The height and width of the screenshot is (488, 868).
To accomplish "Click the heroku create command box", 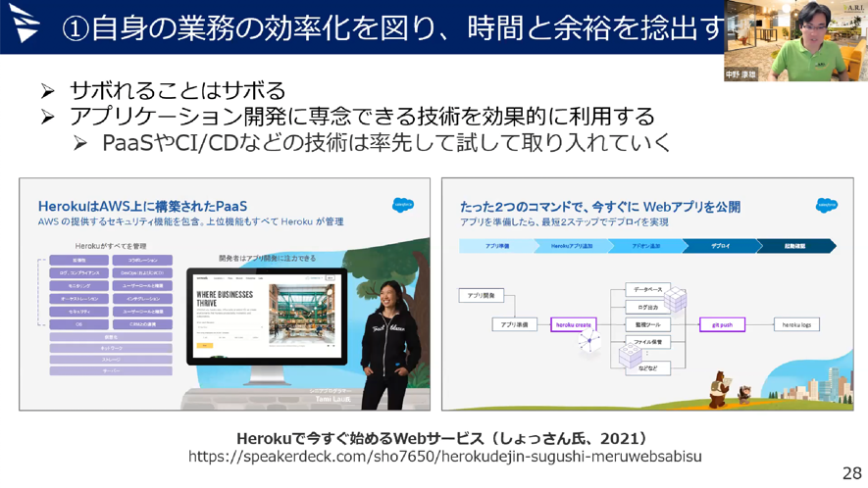I will point(573,324).
